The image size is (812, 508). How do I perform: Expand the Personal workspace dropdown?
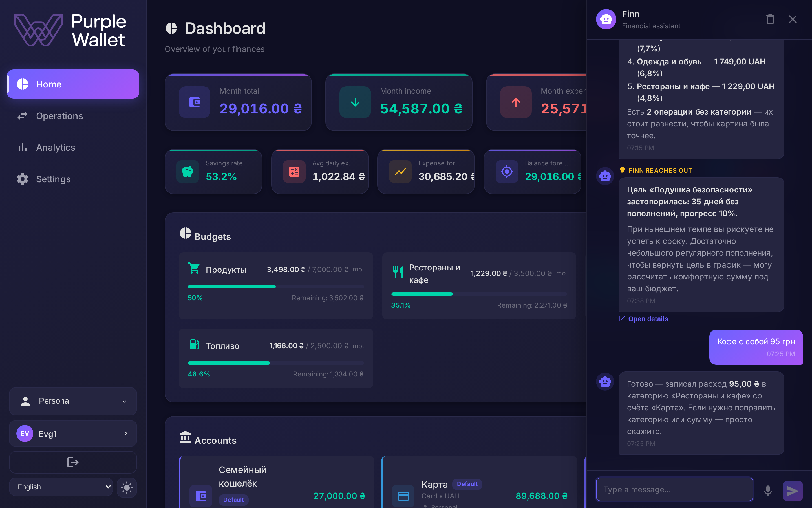(73, 401)
